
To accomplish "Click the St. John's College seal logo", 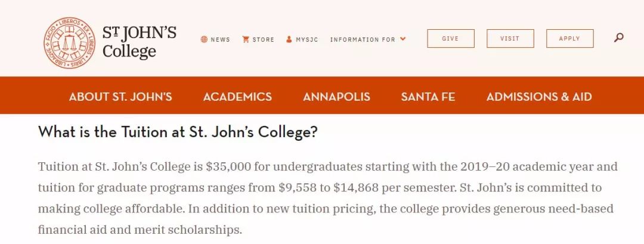I will point(69,42).
